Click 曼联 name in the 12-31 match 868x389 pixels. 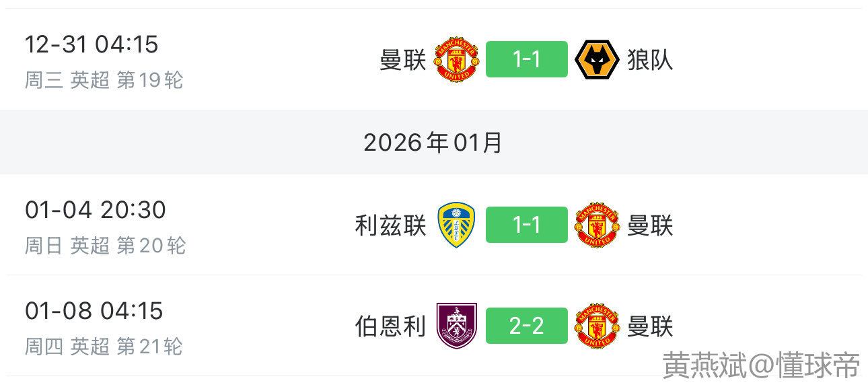(x=403, y=60)
